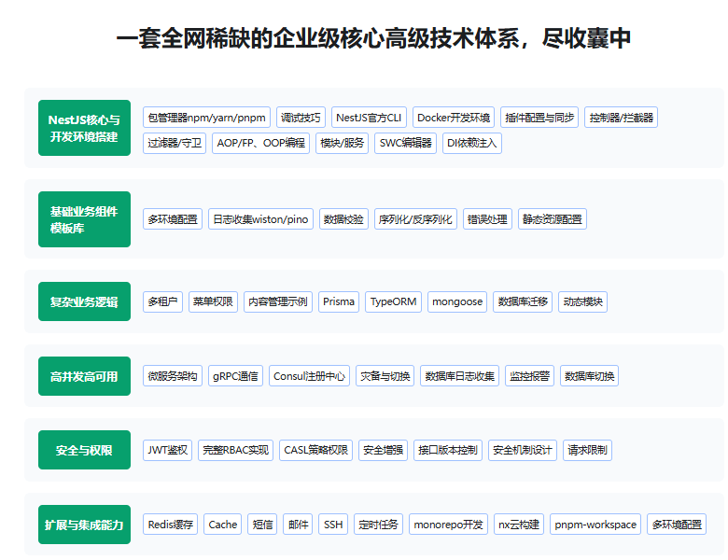
Task: Click the '数据库日志收集' tag
Action: pyautogui.click(x=459, y=376)
